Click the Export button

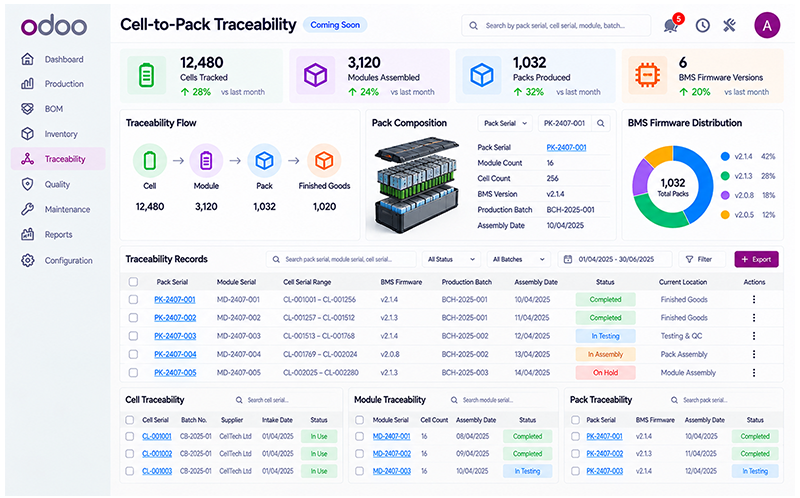756,259
